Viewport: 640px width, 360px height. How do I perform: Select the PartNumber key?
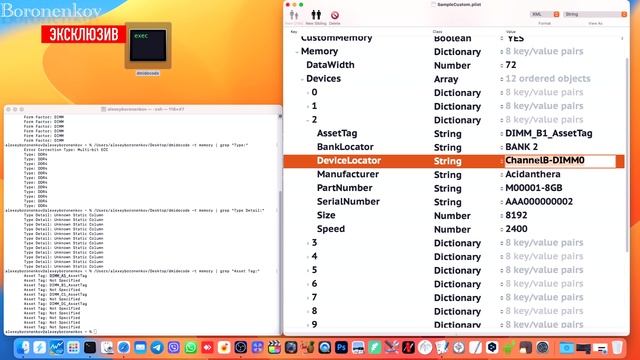pos(344,188)
